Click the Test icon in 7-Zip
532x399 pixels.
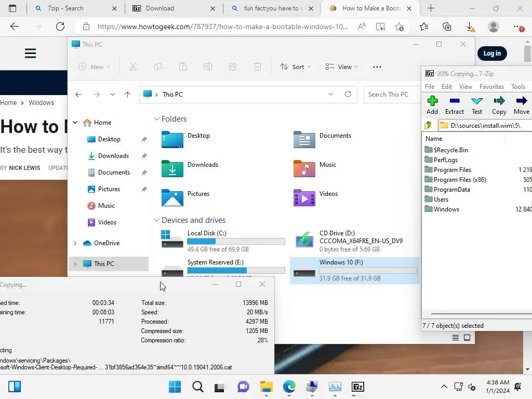(477, 105)
